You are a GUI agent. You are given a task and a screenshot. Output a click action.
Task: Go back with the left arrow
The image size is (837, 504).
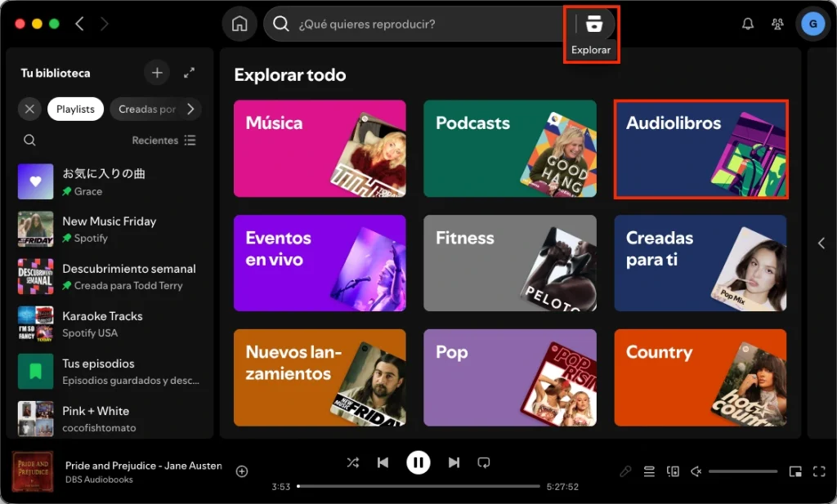click(79, 24)
